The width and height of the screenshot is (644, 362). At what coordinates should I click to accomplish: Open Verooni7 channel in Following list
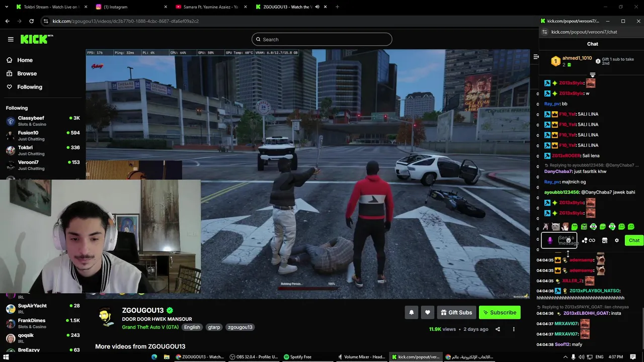pyautogui.click(x=43, y=165)
